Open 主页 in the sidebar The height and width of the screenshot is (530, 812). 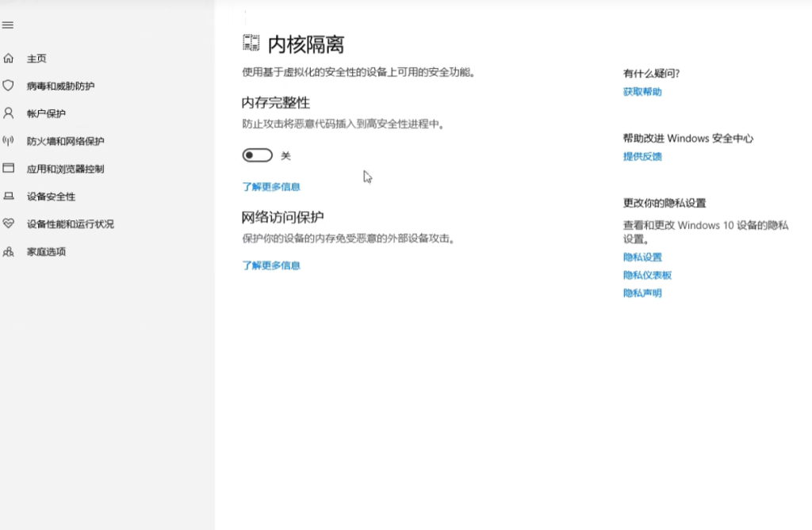[36, 59]
